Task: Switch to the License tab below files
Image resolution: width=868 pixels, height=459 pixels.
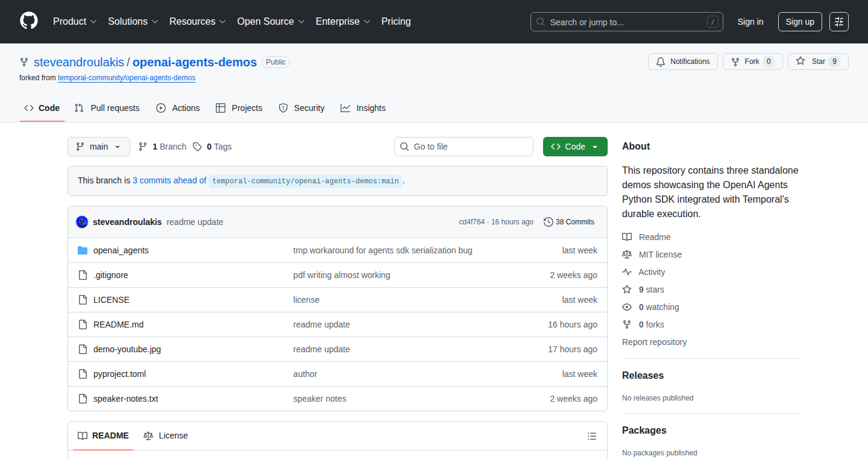Action: [166, 435]
